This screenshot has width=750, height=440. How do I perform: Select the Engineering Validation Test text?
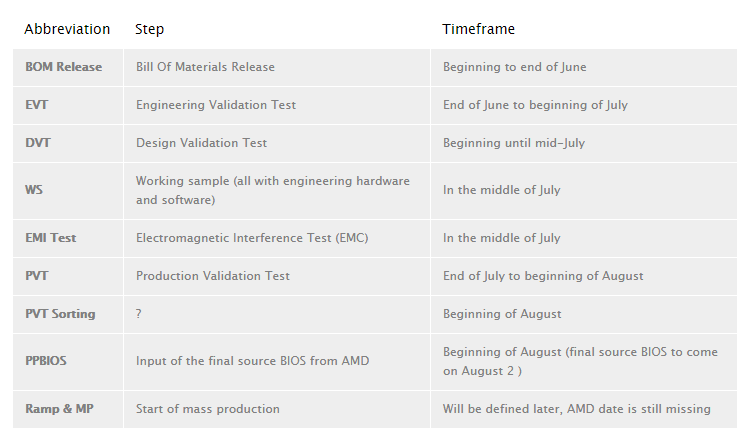(216, 105)
